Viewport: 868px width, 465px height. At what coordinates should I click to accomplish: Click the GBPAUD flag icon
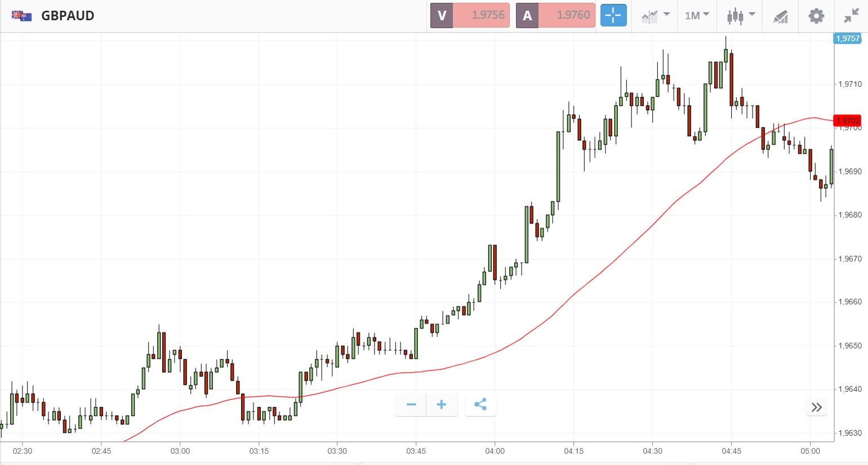[21, 16]
